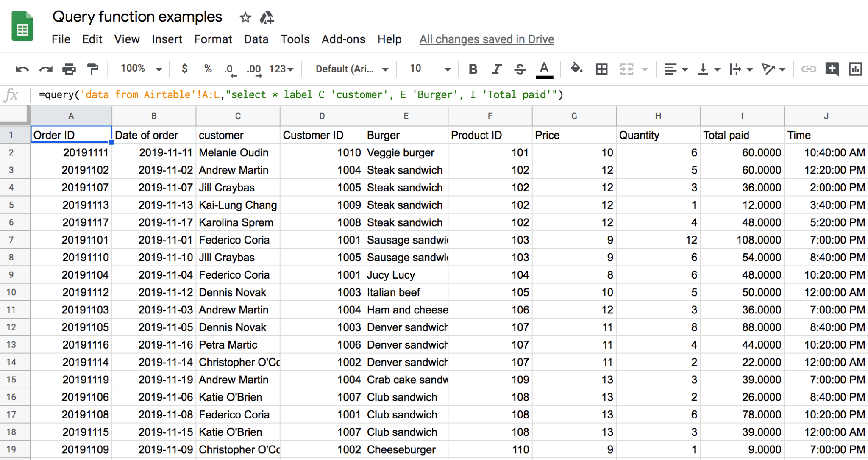Toggle bold formatting

pos(473,69)
